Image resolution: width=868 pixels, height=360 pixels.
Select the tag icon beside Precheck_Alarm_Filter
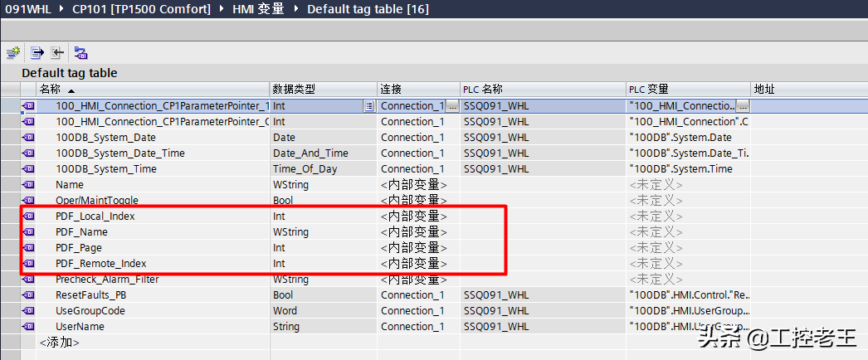point(28,280)
